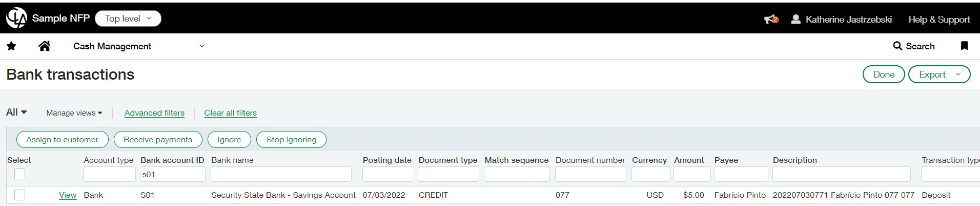
Task: Click the Sage Intacct logo icon
Action: tap(16, 18)
